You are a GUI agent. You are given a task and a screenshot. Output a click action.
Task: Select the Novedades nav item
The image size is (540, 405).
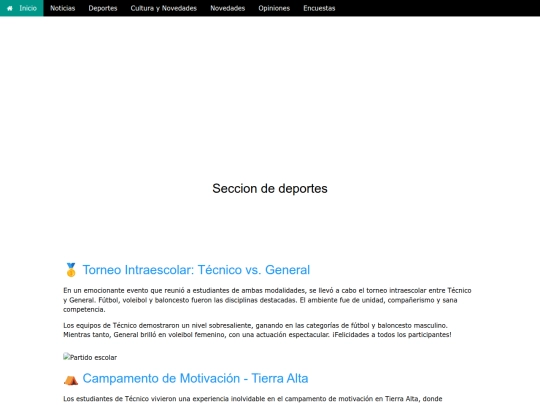point(228,8)
